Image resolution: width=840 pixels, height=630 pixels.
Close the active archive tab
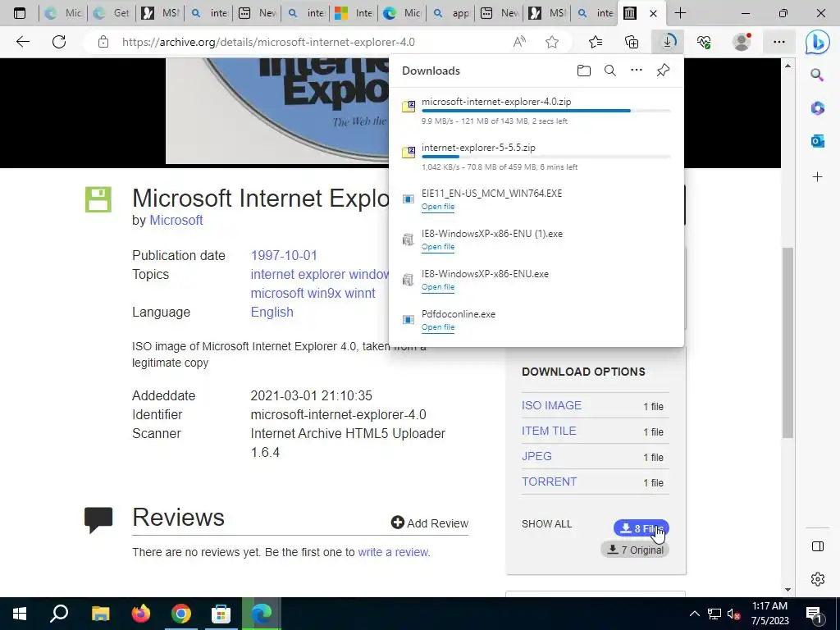tap(653, 13)
